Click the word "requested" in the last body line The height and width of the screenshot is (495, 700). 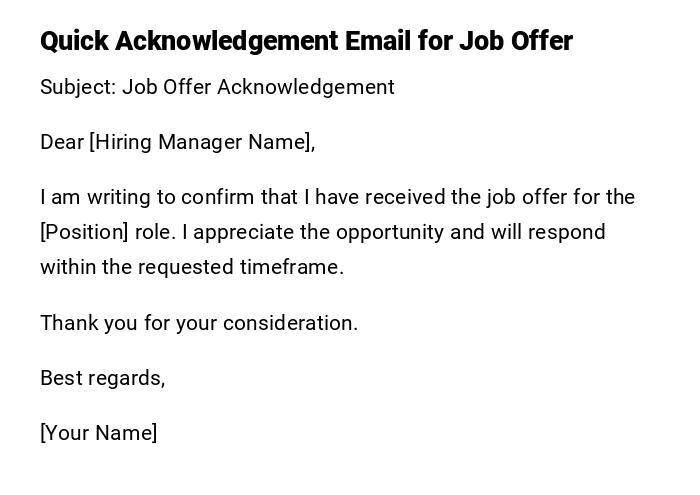[x=185, y=267]
